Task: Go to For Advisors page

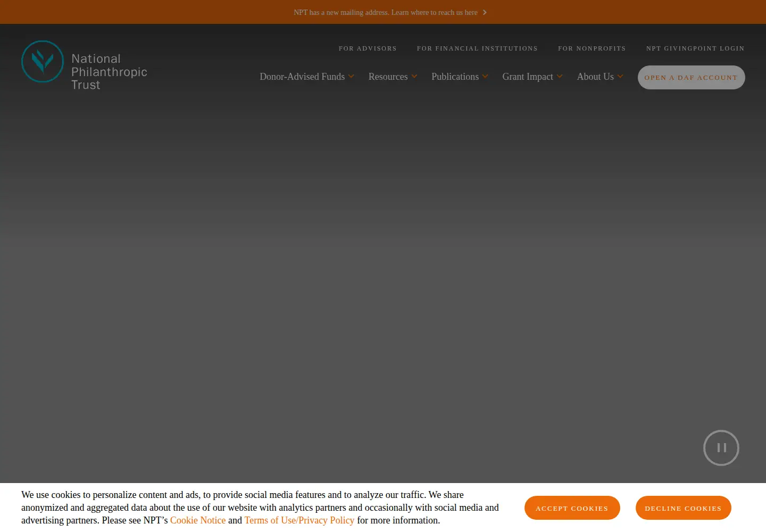Action: (x=368, y=48)
